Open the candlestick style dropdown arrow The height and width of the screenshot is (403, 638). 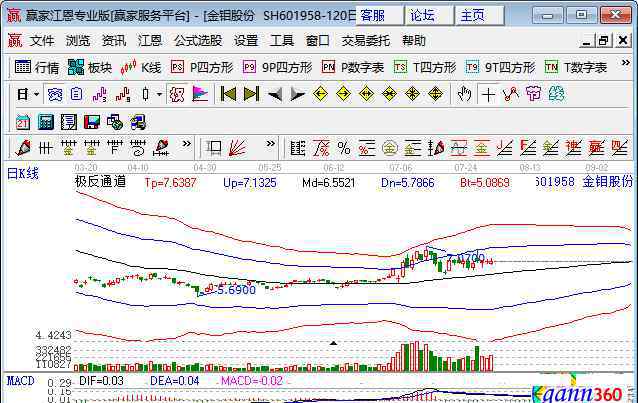coord(160,94)
